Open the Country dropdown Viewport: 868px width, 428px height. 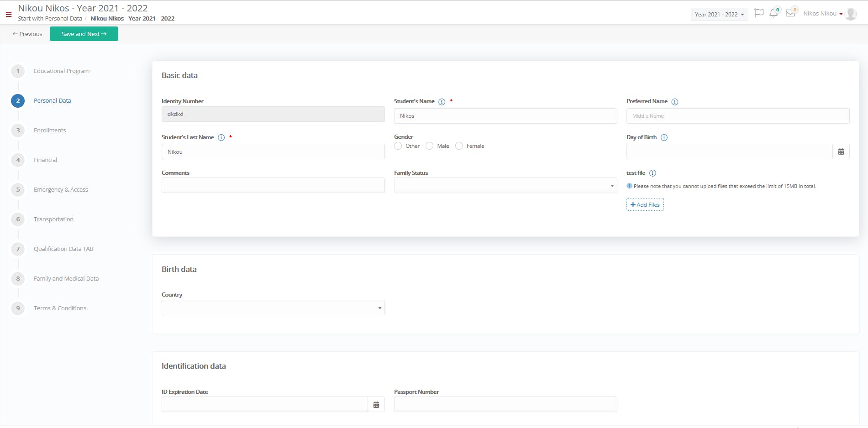click(273, 308)
